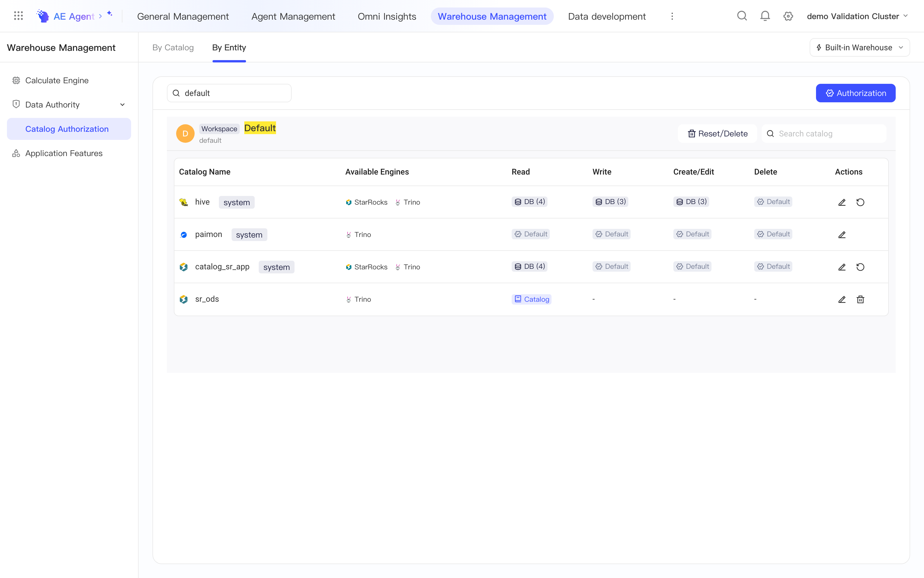
Task: Open the app grid launcher icon
Action: pyautogui.click(x=18, y=16)
